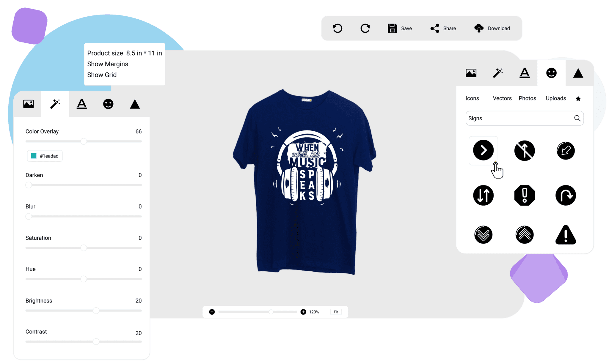The height and width of the screenshot is (364, 609).
Task: Open the favorites star tab
Action: [578, 98]
